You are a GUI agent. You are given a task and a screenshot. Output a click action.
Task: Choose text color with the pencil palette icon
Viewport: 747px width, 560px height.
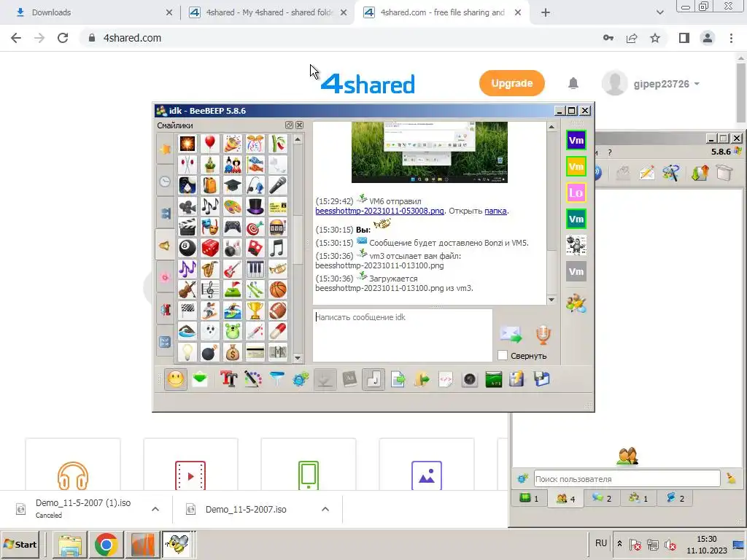click(253, 379)
